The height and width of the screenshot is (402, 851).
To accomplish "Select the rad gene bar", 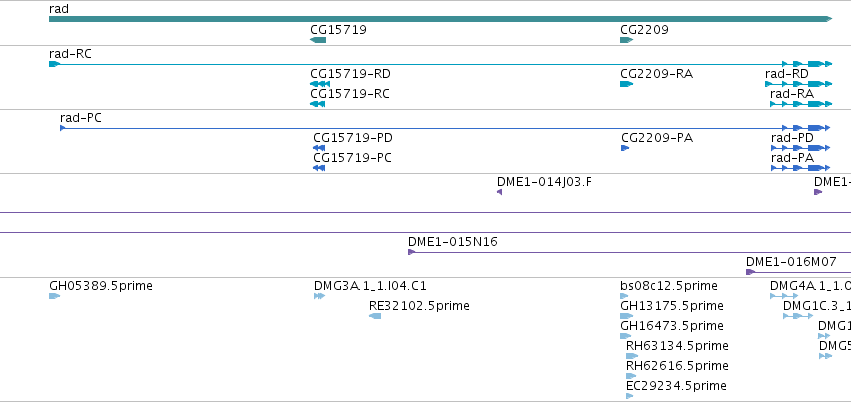I will tap(440, 19).
